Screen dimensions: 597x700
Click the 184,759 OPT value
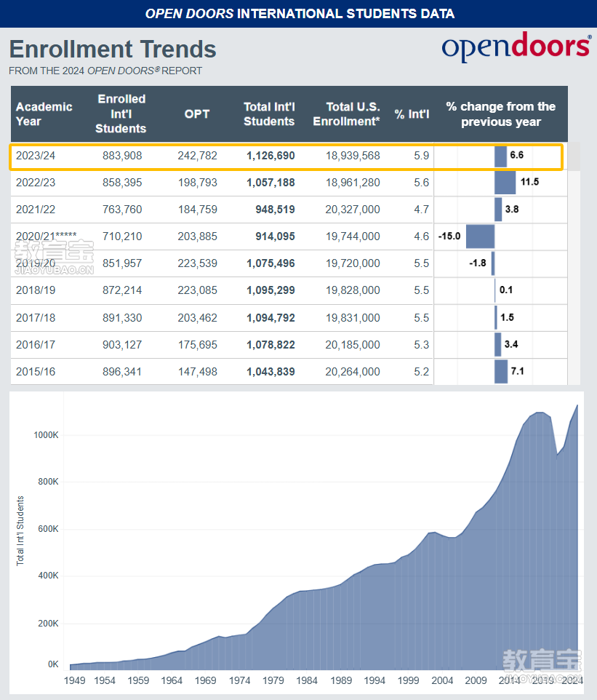197,210
